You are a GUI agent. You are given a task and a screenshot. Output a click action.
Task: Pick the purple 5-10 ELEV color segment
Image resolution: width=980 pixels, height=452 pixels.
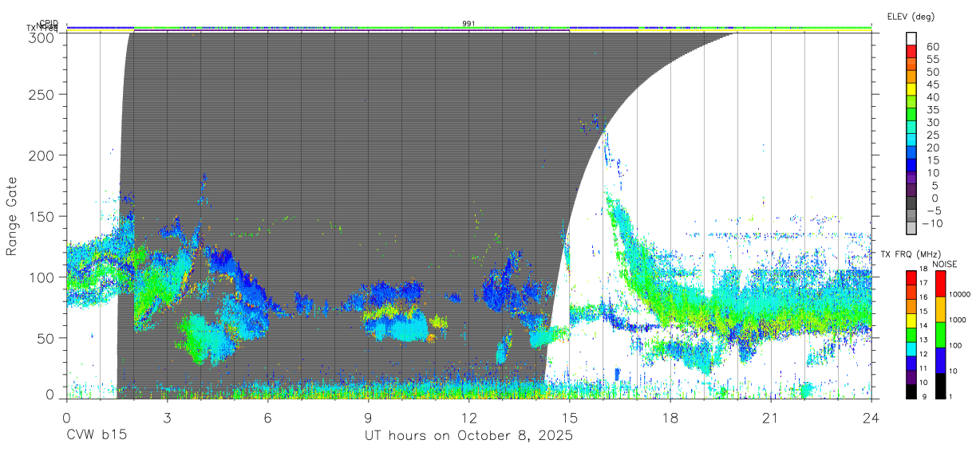(x=912, y=179)
